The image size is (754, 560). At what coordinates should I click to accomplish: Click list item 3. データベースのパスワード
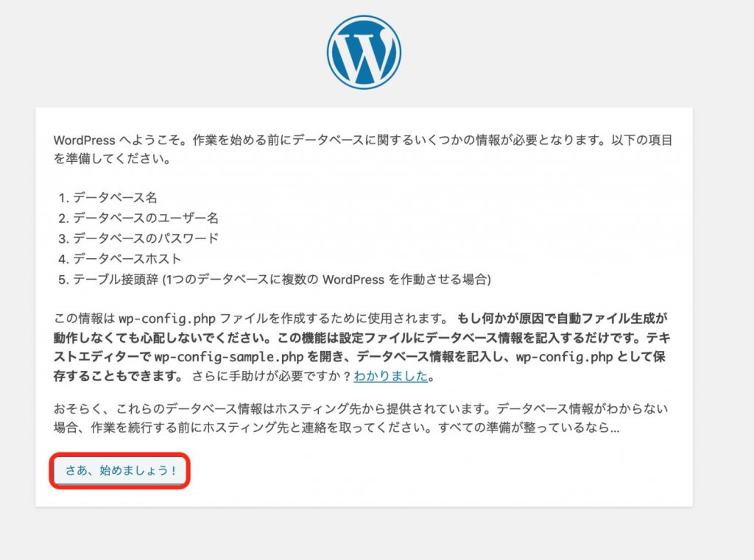(138, 238)
